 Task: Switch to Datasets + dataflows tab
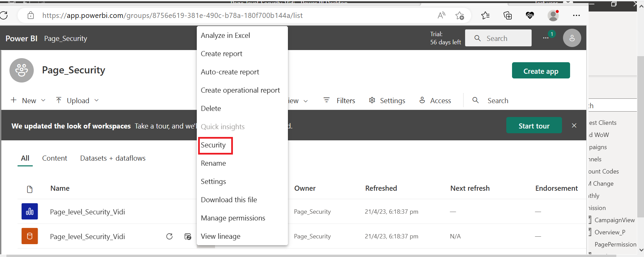(113, 158)
